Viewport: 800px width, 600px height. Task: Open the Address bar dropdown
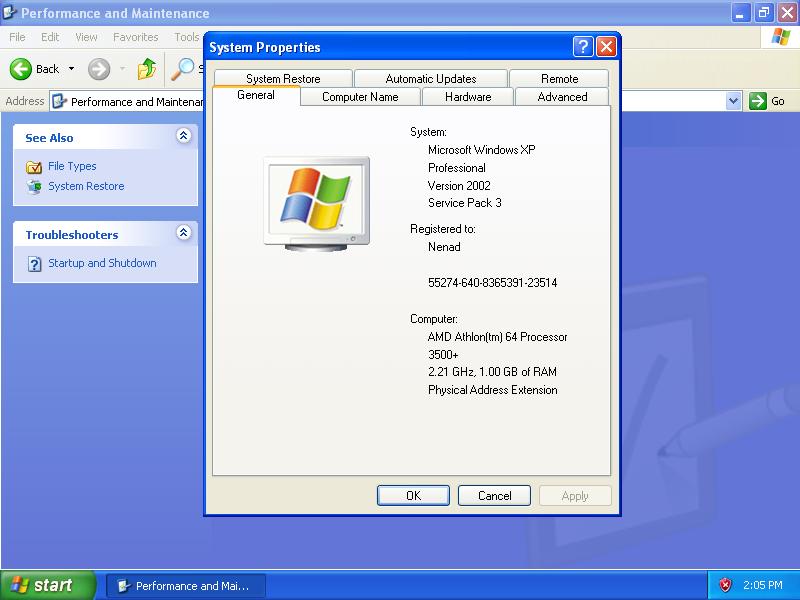733,101
